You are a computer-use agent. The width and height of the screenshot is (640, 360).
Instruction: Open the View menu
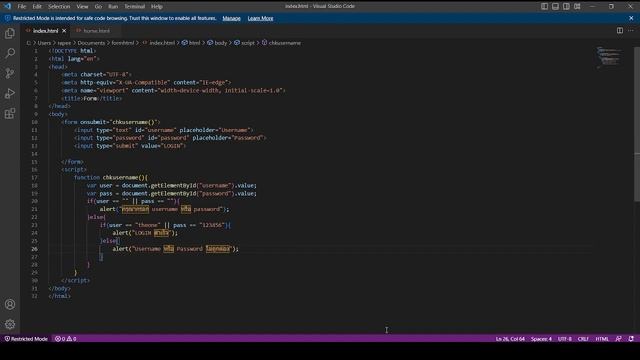click(82, 7)
